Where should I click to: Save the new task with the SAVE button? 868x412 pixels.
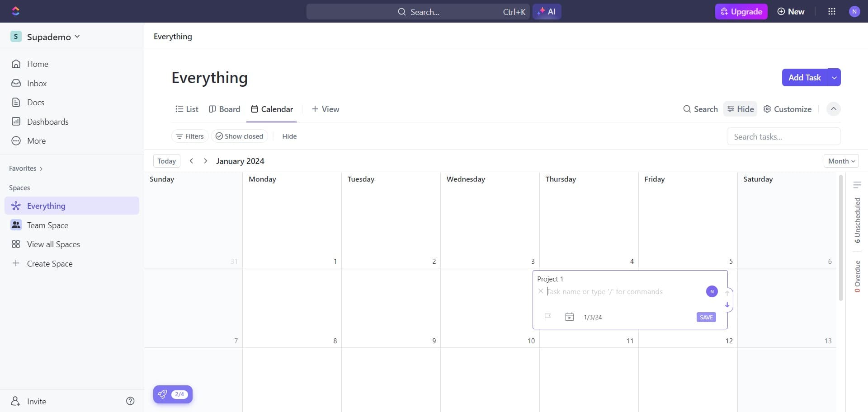tap(706, 317)
